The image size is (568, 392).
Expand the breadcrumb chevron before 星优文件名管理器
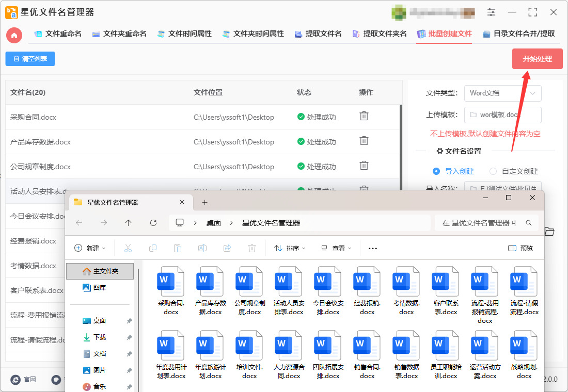click(x=231, y=223)
